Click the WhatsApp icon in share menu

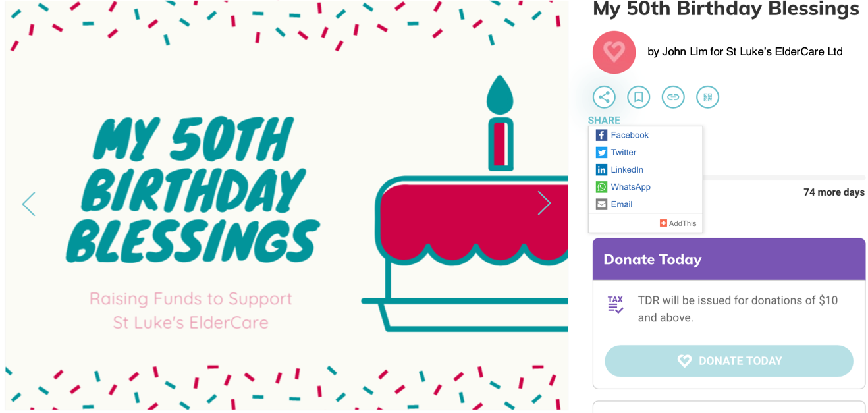coord(601,187)
